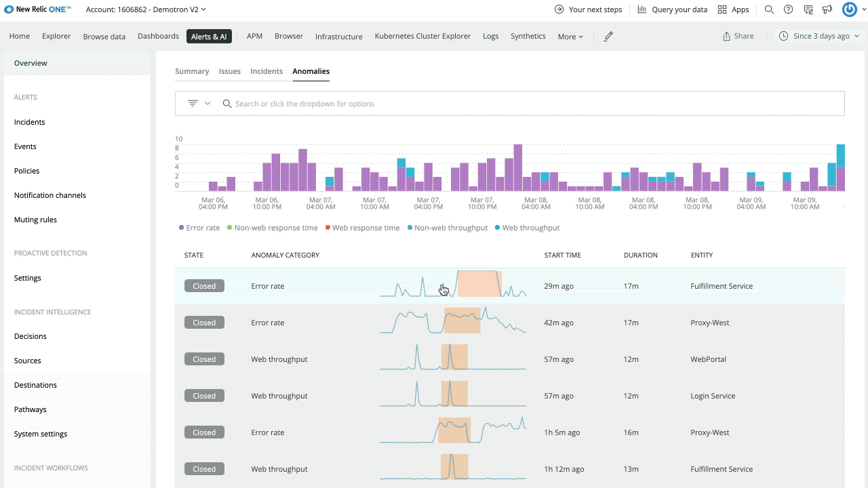Click sparkline in WebPortal anomaly row
Viewport: 868px width, 488px height.
tap(453, 357)
